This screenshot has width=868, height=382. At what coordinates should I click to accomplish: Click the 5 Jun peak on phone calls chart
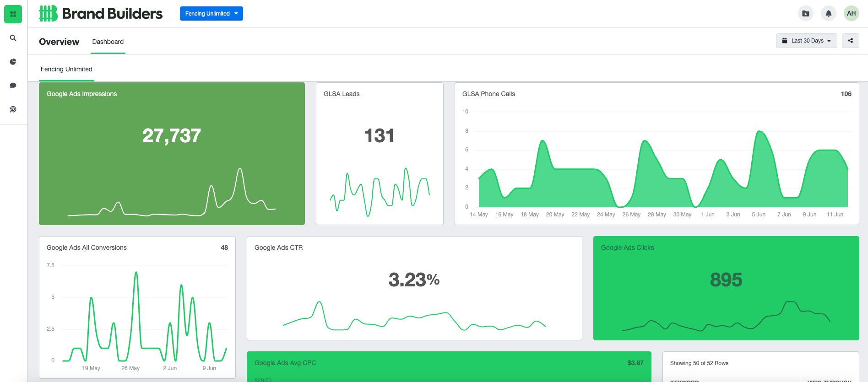click(759, 132)
